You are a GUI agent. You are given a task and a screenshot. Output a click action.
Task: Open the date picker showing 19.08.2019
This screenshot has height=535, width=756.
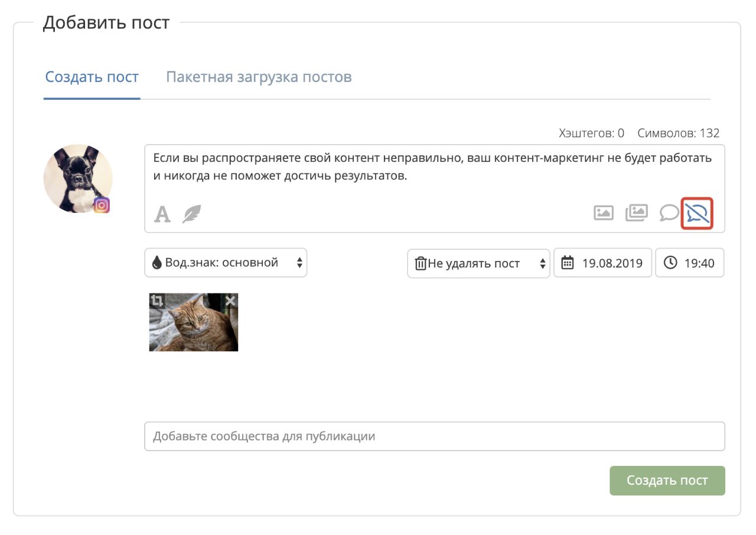point(602,263)
